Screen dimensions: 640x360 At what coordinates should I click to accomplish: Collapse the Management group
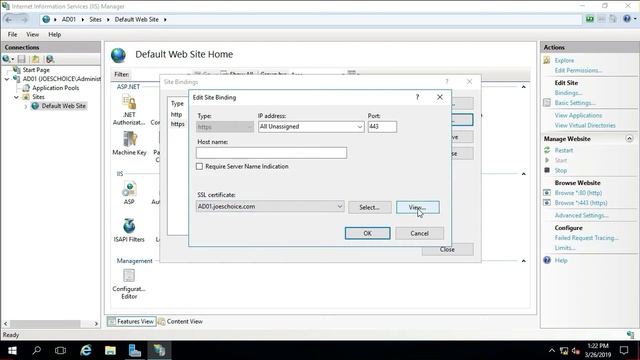[524, 261]
